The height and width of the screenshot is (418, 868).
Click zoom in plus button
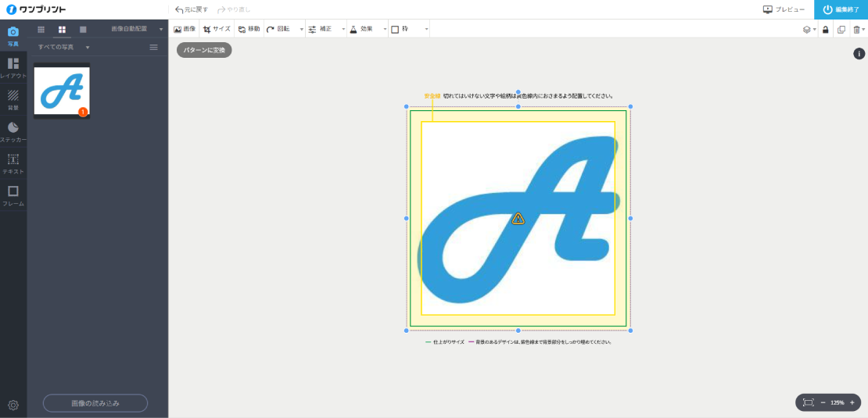[x=852, y=402]
